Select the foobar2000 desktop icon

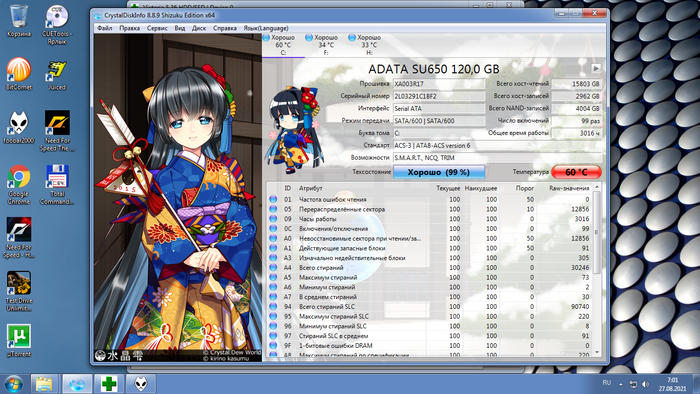(19, 128)
